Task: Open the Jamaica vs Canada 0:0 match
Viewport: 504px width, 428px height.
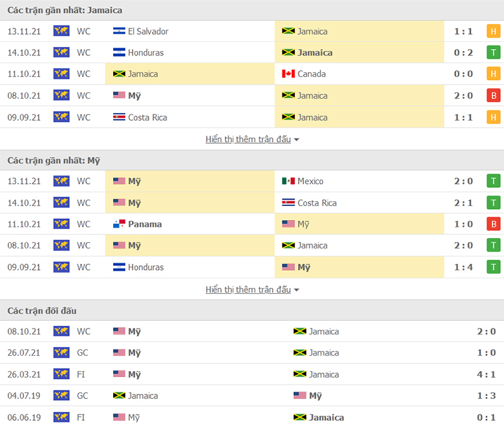Action: click(252, 74)
